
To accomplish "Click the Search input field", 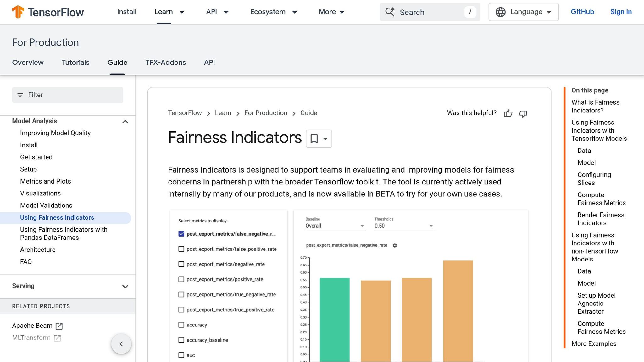I will pos(430,12).
